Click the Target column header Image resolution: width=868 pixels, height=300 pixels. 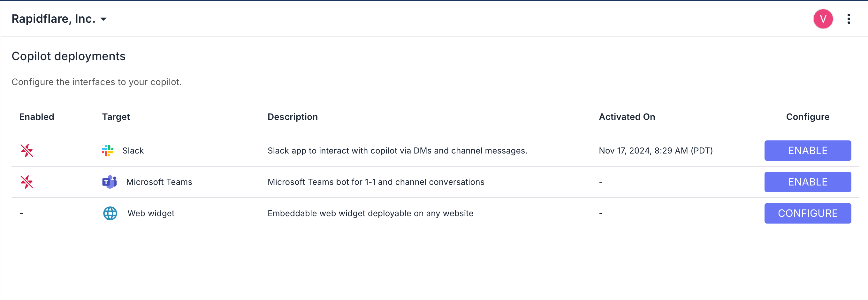116,117
